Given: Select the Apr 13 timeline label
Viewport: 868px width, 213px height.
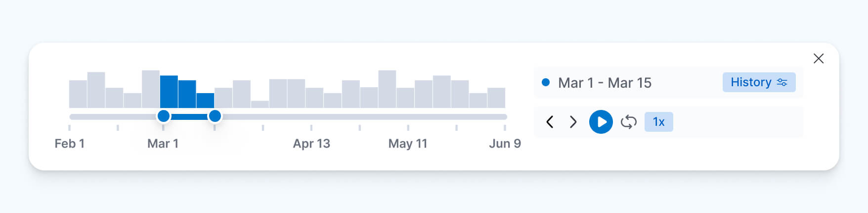Looking at the screenshot, I should click(311, 144).
